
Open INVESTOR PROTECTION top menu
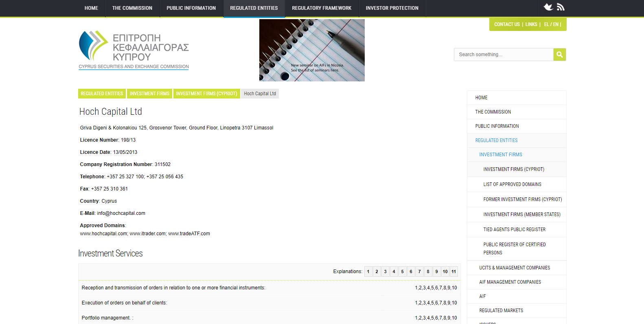click(392, 8)
